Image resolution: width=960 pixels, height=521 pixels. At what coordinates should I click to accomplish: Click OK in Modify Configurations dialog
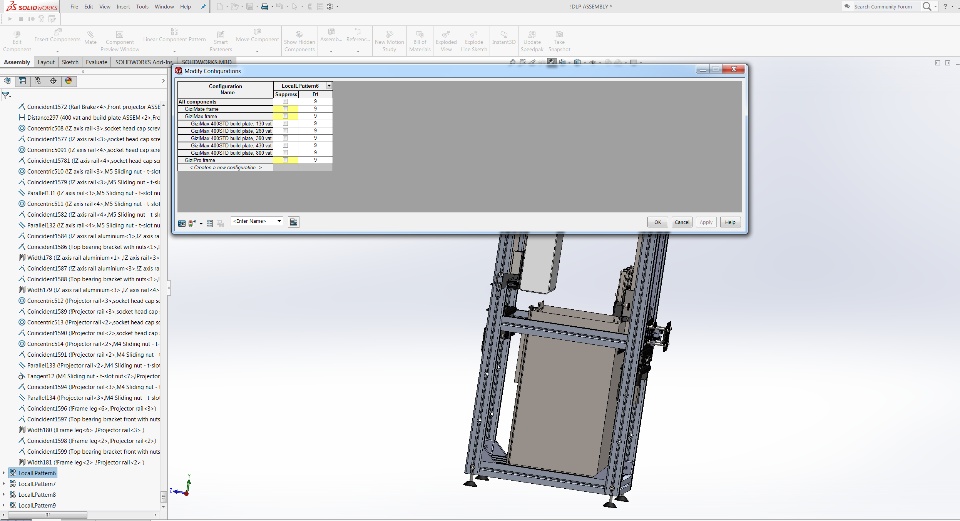tap(657, 222)
